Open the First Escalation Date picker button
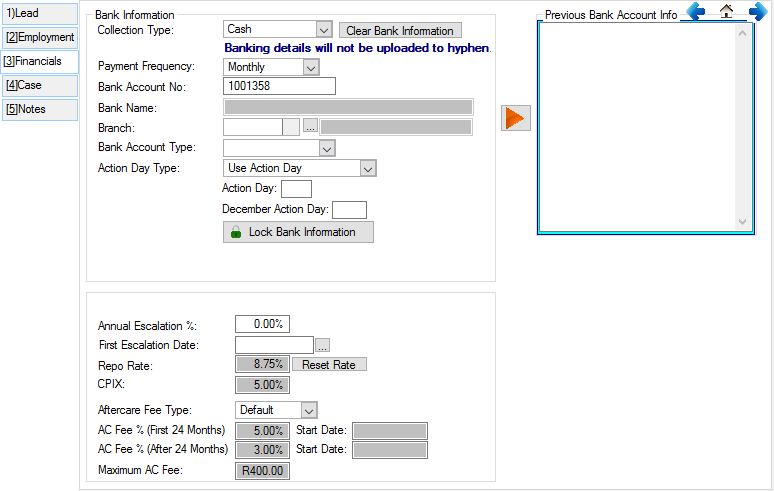The width and height of the screenshot is (774, 491). (322, 345)
